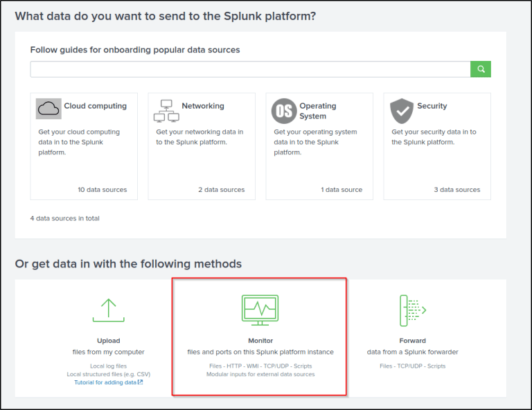Click 'files and ports on this Splunk platform instance'
Image resolution: width=532 pixels, height=410 pixels.
[260, 352]
